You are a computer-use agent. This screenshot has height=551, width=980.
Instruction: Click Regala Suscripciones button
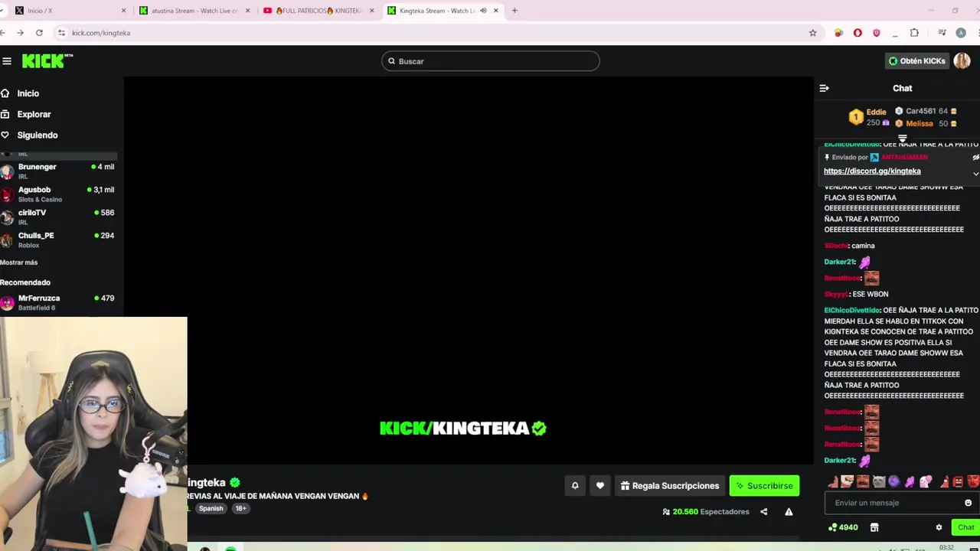tap(670, 486)
